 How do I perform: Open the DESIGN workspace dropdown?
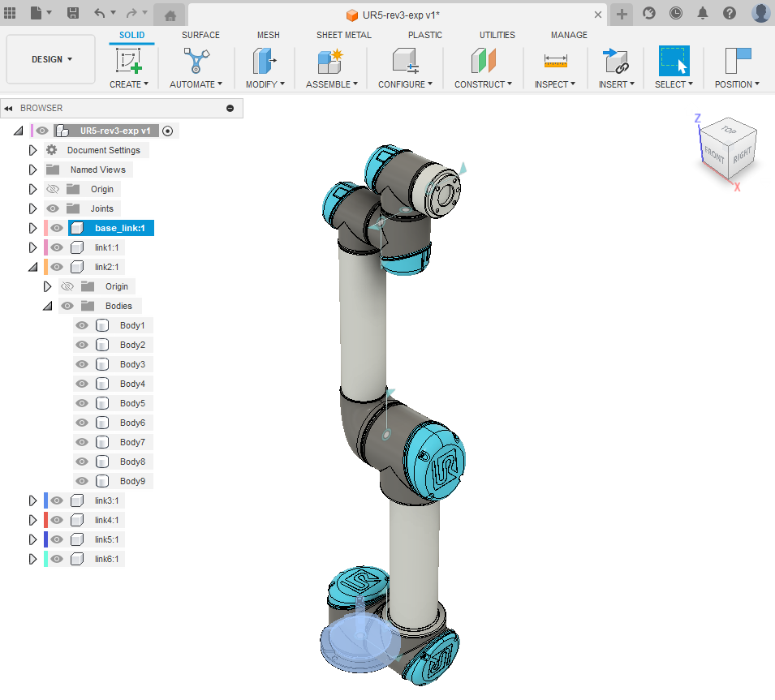coord(51,59)
